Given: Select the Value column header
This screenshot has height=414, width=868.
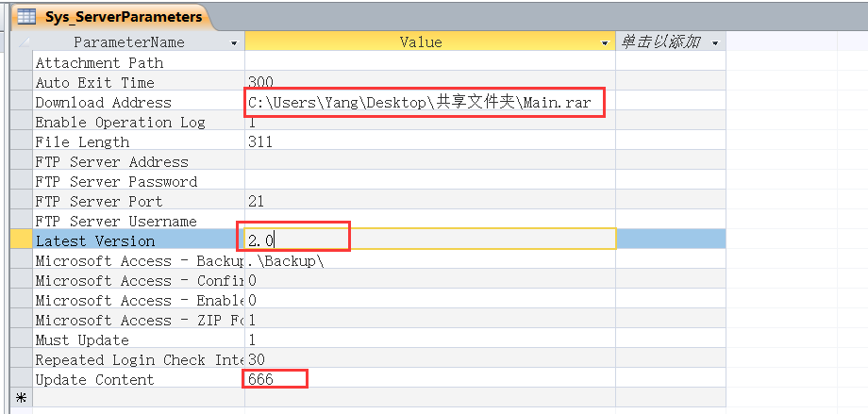Looking at the screenshot, I should click(430, 42).
